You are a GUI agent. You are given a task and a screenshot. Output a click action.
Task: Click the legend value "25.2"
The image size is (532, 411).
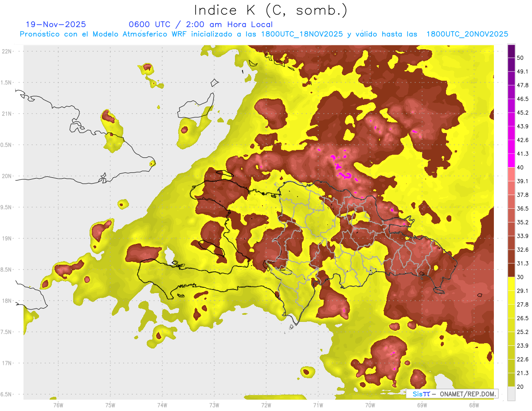[x=522, y=333]
